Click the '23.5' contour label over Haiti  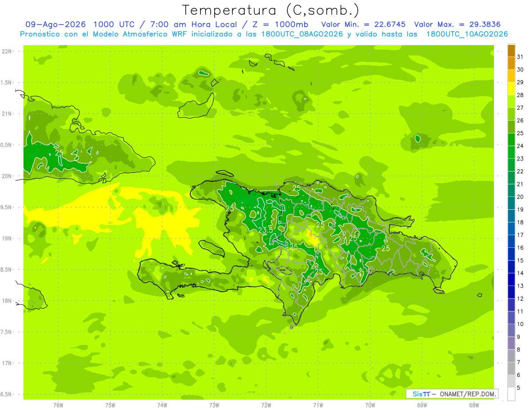(x=265, y=230)
